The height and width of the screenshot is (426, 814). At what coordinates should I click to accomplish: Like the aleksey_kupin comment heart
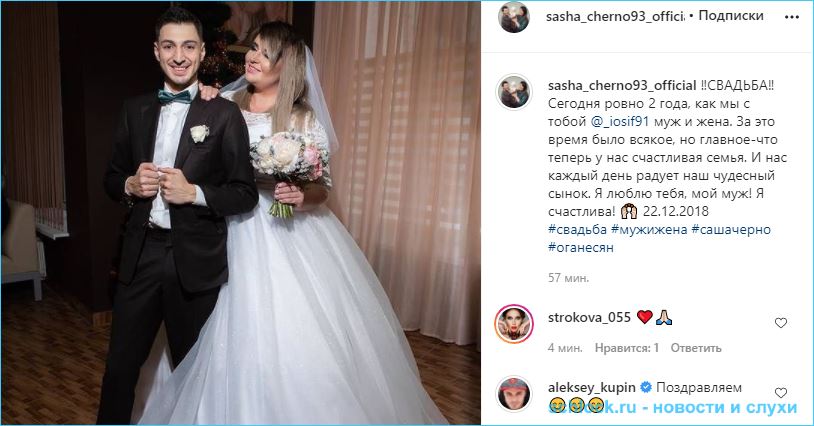coord(781,393)
